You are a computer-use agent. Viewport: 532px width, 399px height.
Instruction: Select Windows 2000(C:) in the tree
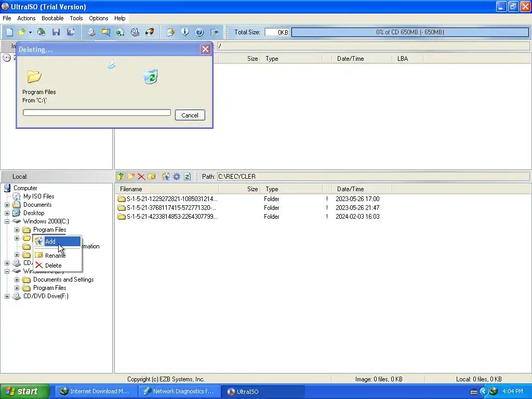click(46, 221)
